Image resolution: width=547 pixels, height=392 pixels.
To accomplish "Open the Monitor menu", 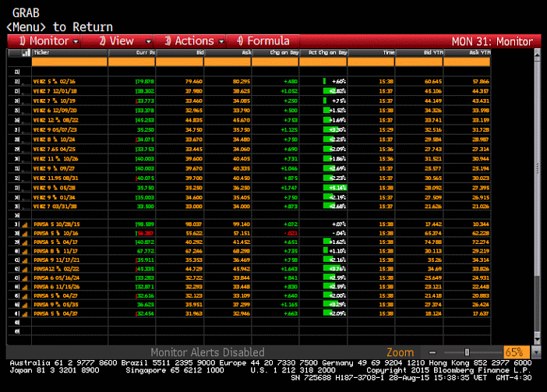I will 44,41.
